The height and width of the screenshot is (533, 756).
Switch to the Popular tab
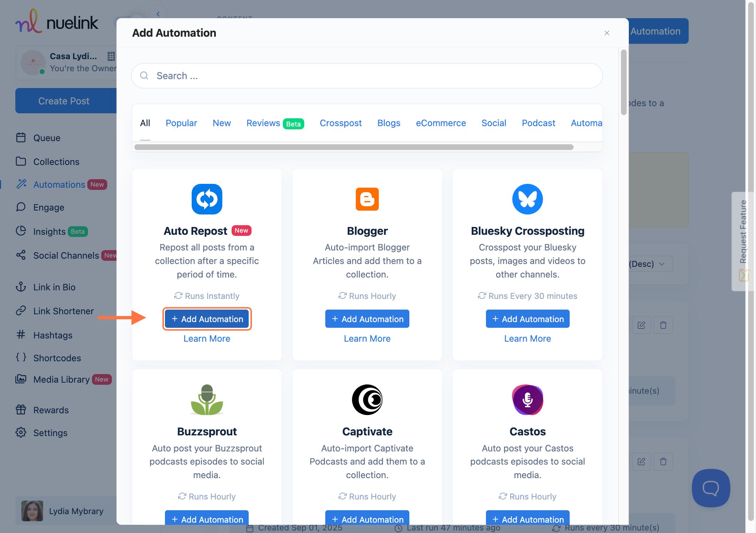tap(181, 123)
